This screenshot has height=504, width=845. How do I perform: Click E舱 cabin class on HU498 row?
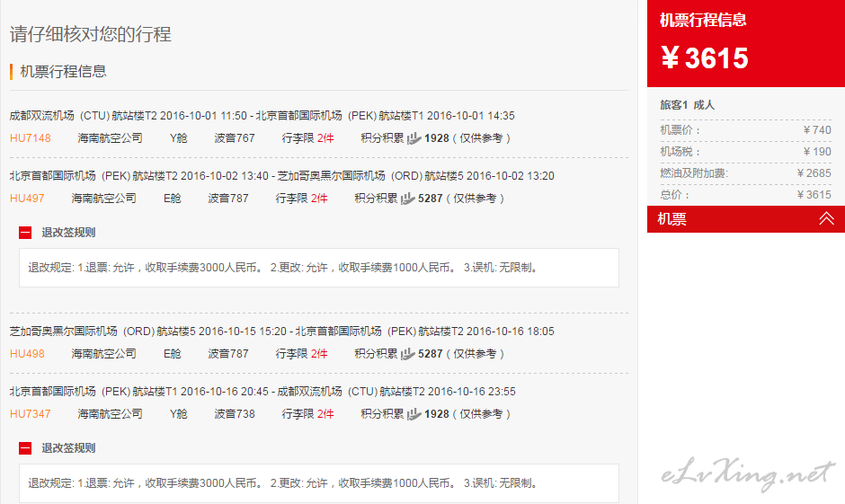click(172, 354)
